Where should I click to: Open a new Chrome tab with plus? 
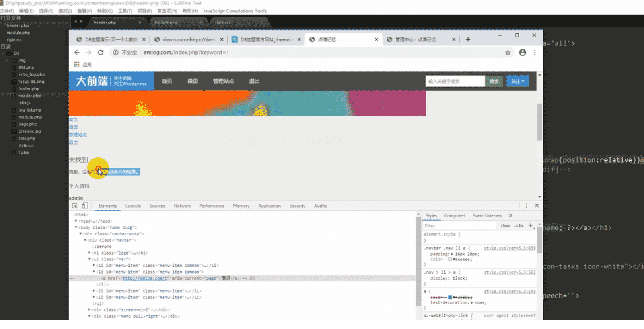(x=468, y=39)
